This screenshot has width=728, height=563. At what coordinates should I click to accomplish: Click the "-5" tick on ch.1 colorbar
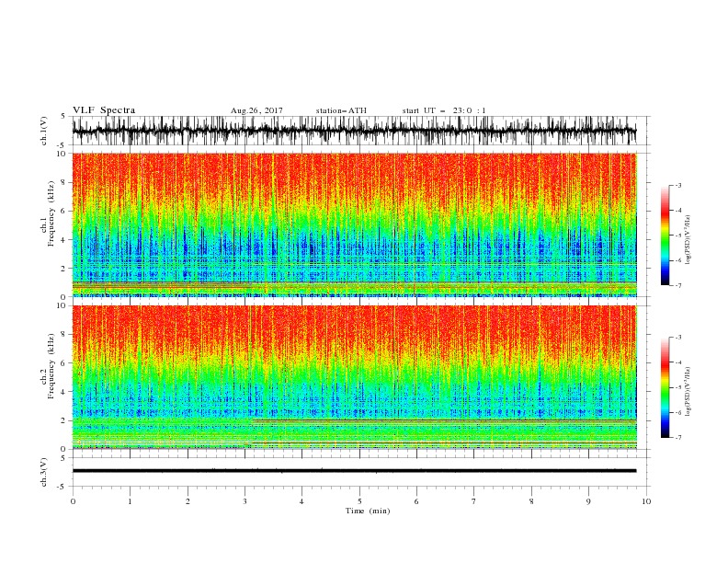click(678, 236)
